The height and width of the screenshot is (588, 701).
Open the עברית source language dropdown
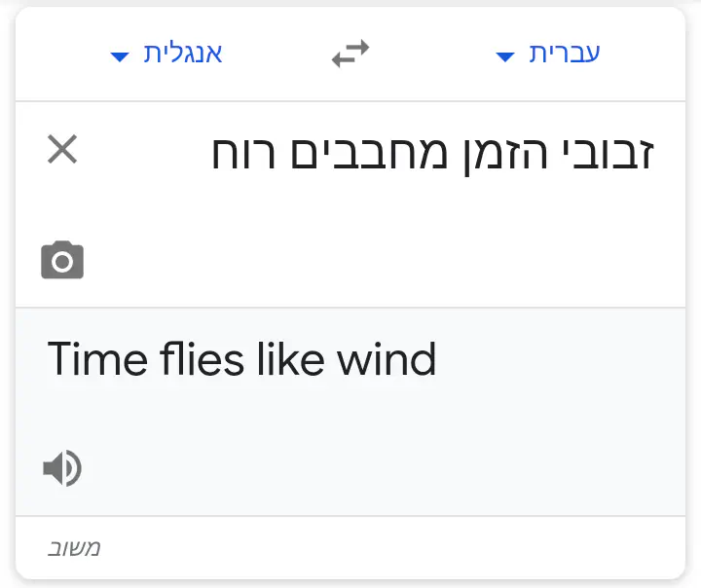coord(564,54)
